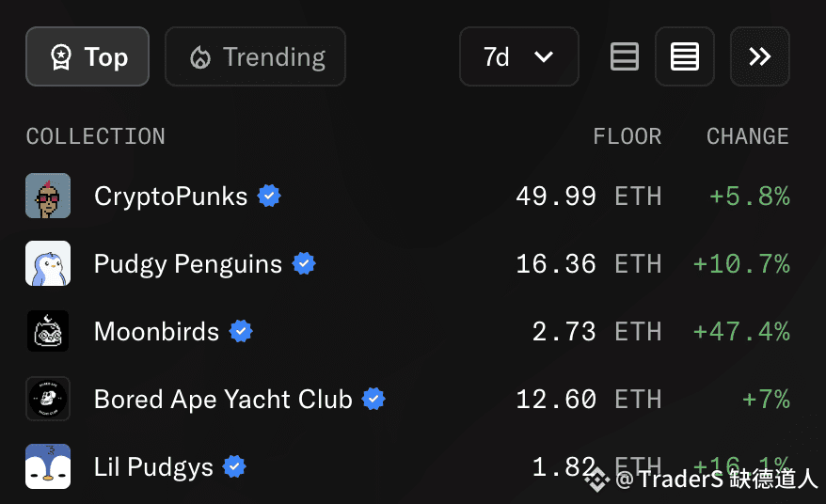Expand panel with double-arrow button
826x504 pixels.
[759, 56]
